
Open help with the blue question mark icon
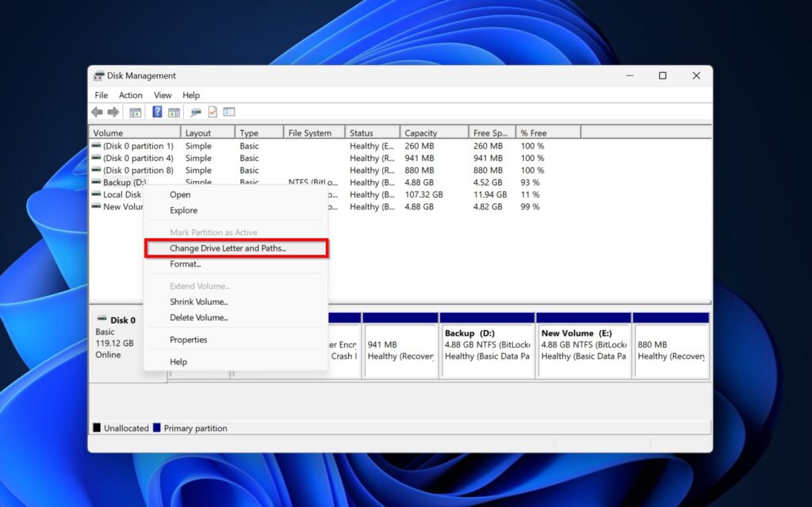(x=157, y=111)
